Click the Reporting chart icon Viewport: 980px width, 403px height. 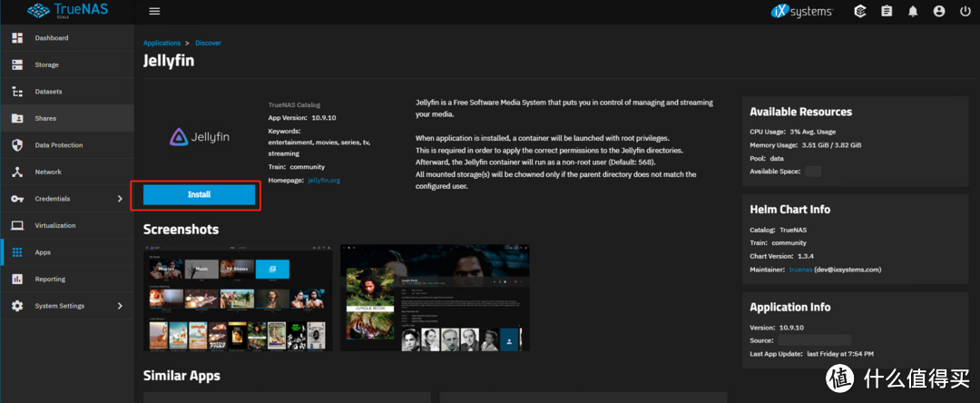click(17, 280)
